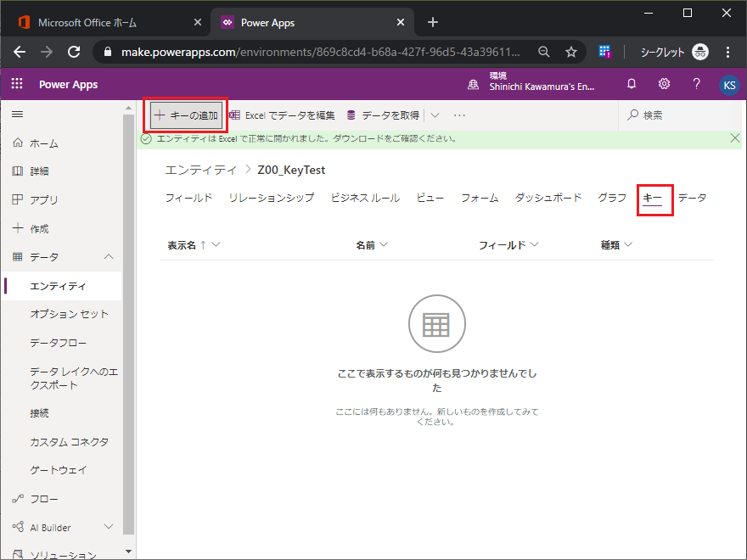Click キーの追加 to add a key

coord(186,115)
